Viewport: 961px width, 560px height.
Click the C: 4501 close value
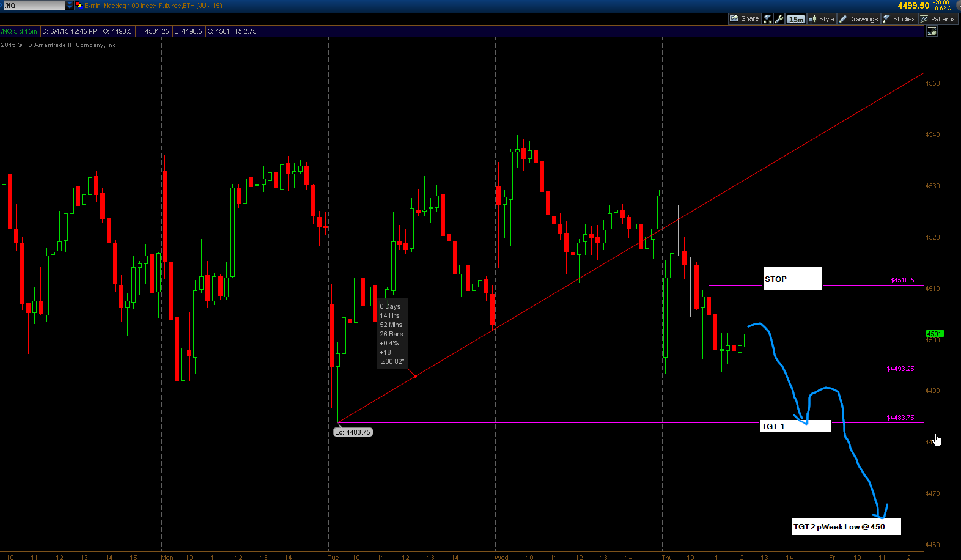218,31
